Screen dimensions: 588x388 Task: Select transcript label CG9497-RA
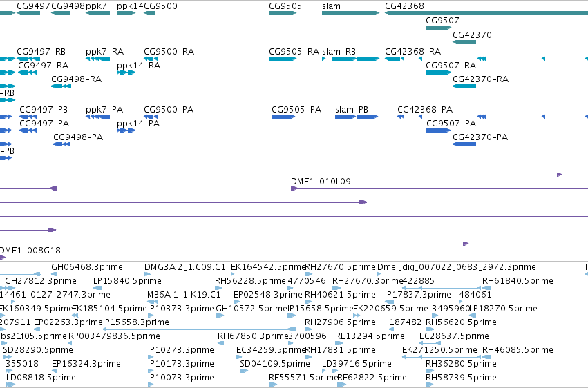[x=44, y=66]
